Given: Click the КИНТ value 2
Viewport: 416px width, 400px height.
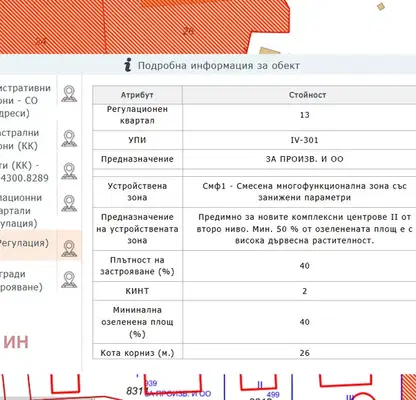Looking at the screenshot, I should coord(305,291).
